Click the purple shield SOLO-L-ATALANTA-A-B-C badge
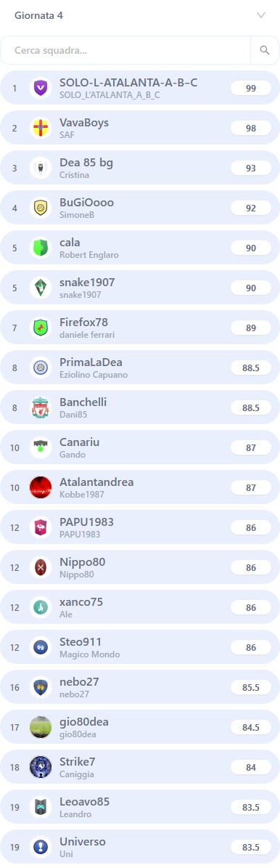Screen dimensions: 280x868 41,88
